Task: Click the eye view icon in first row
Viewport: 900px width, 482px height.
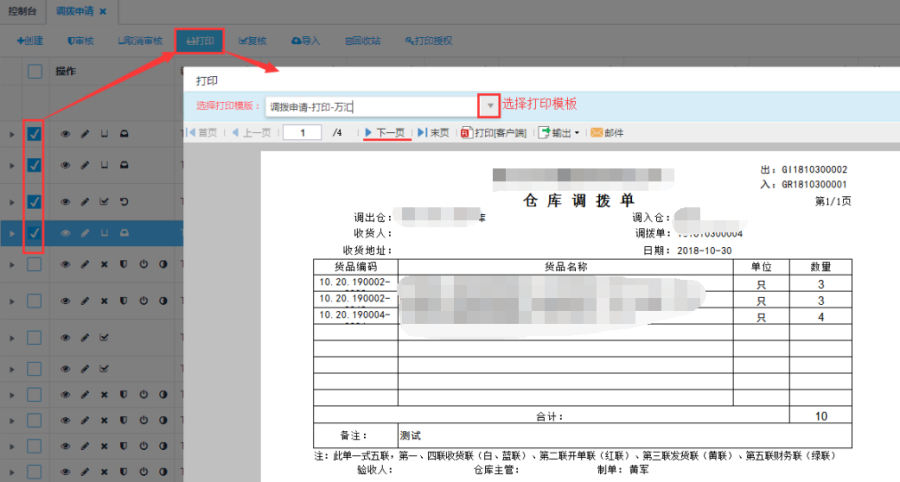Action: coord(66,133)
